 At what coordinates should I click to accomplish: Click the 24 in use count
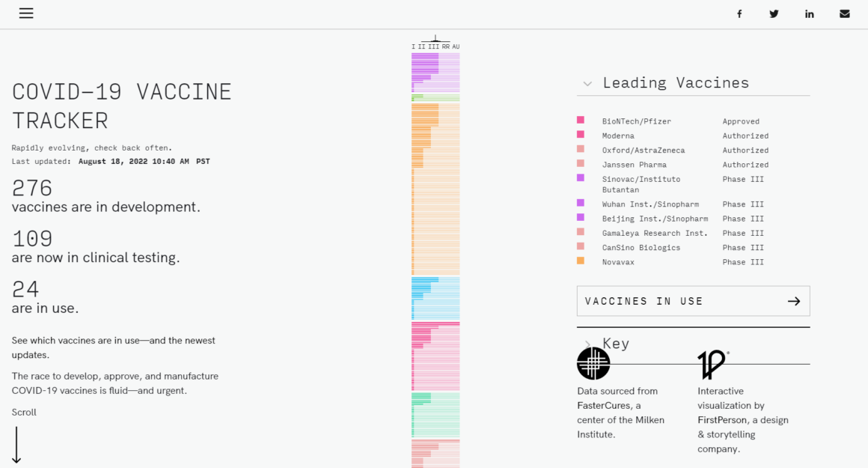[x=25, y=289]
